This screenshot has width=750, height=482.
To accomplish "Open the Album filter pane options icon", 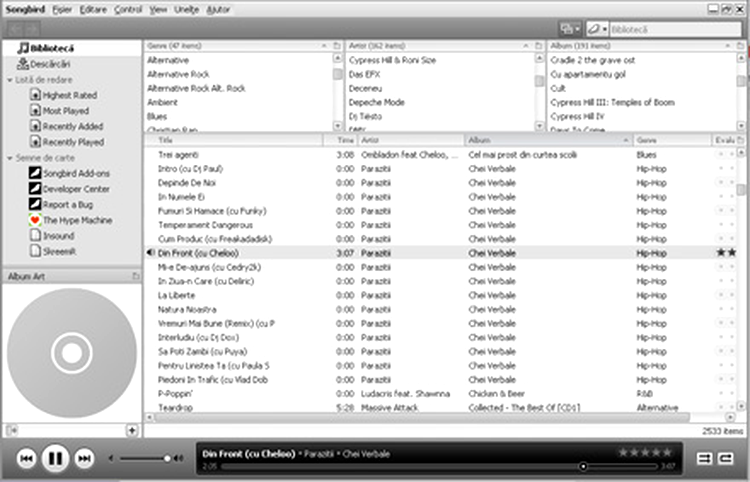I will point(740,46).
